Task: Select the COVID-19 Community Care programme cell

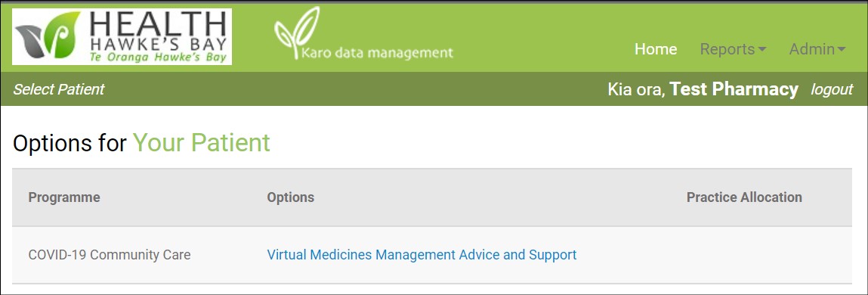Action: (110, 255)
